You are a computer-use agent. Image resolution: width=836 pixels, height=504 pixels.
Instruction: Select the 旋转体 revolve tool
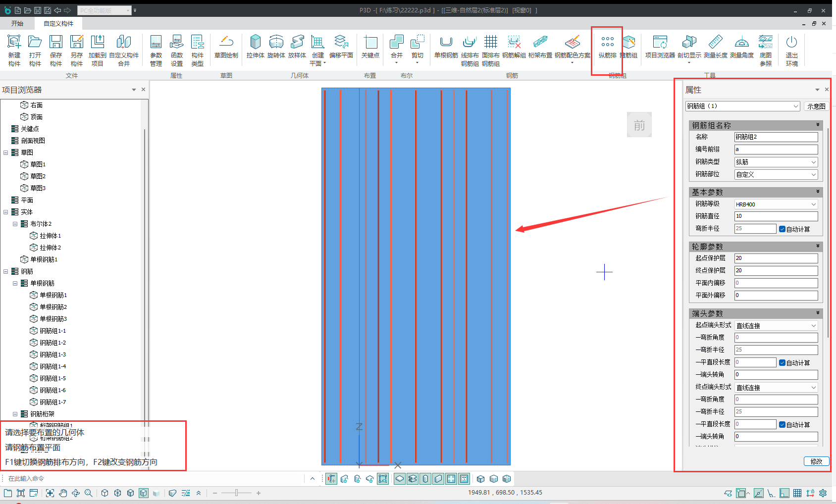pyautogui.click(x=276, y=43)
